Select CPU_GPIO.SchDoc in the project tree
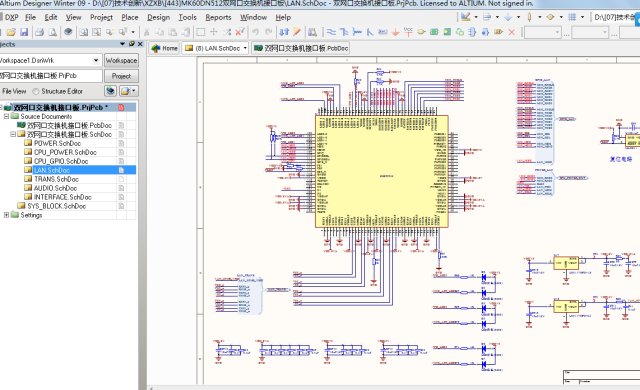Screen dimensions: 640x390 tap(61, 161)
